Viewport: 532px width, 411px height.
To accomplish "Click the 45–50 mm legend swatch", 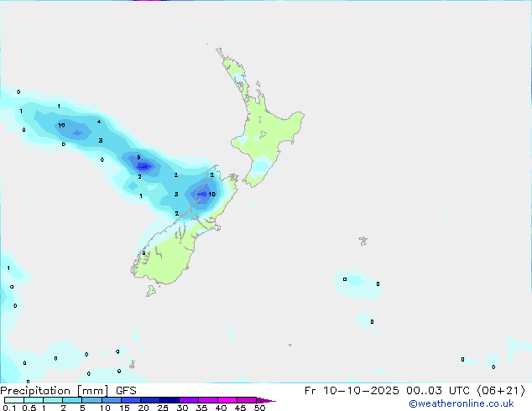I will coord(247,400).
